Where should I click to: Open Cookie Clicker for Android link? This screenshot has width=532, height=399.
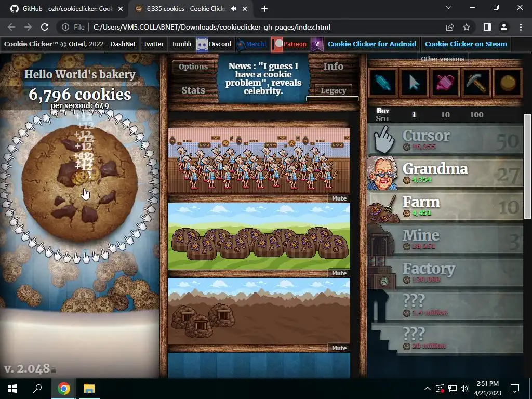(372, 44)
